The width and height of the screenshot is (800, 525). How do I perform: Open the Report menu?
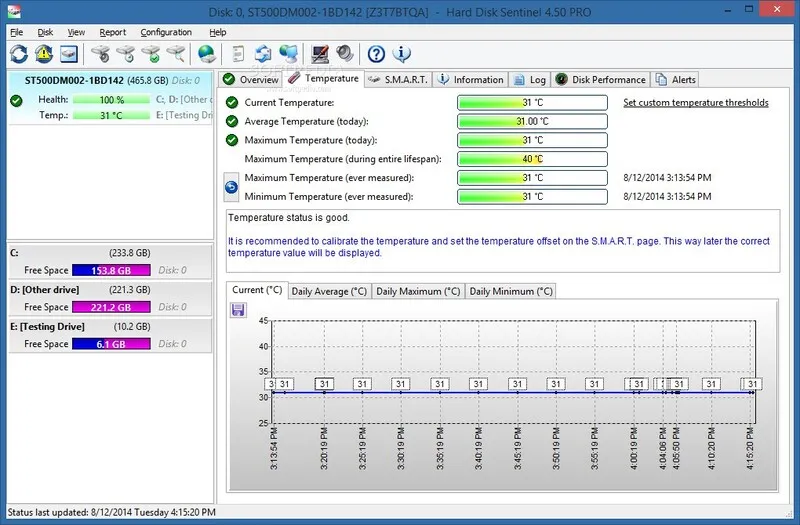(x=112, y=32)
